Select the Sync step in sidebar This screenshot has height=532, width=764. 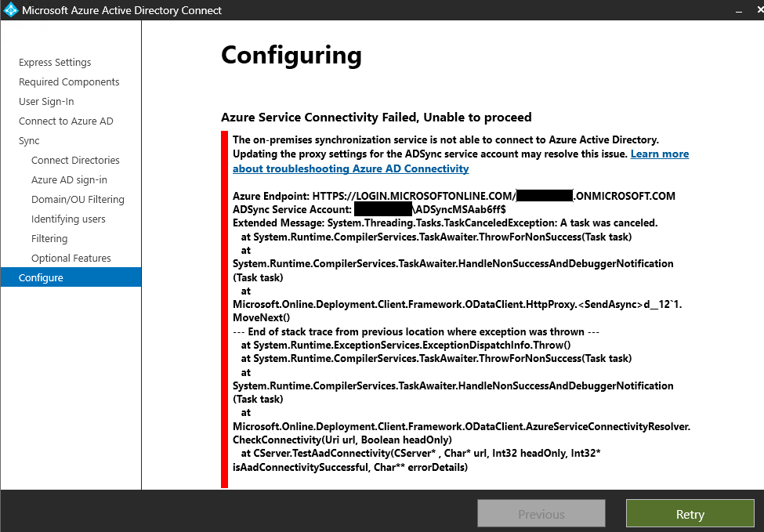tap(29, 141)
